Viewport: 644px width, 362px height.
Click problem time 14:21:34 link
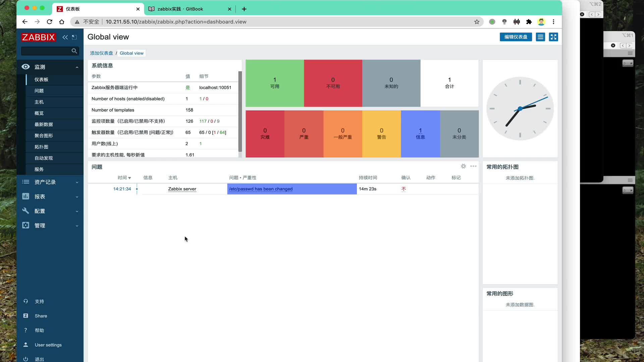pos(122,189)
